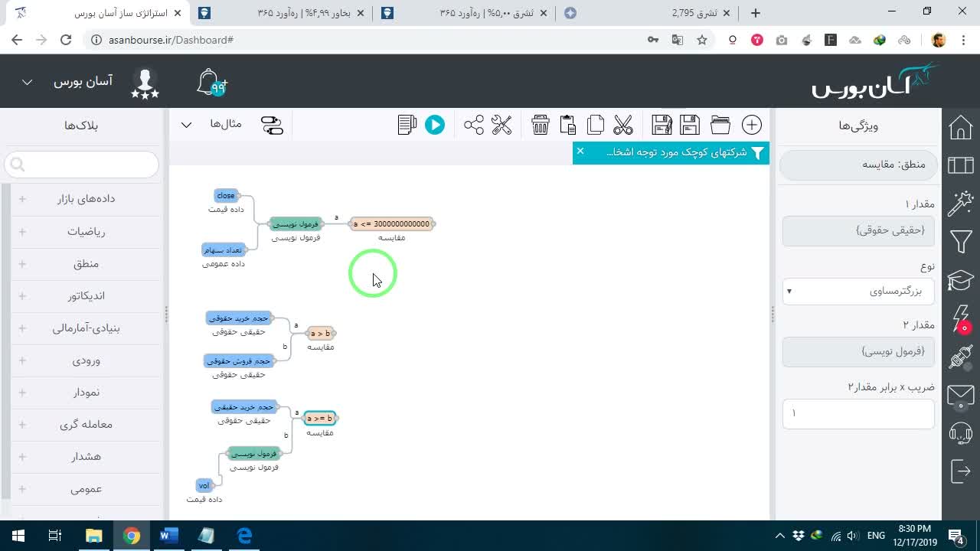The width and height of the screenshot is (980, 551).
Task: Switch to the بخاور ره‌آورد ۳۶۵ tab
Action: pyautogui.click(x=283, y=13)
